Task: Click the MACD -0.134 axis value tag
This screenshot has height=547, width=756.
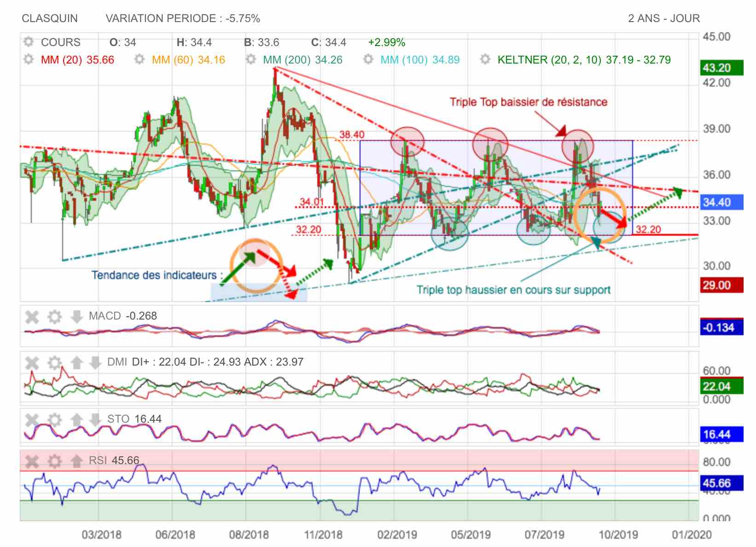Action: pos(721,327)
